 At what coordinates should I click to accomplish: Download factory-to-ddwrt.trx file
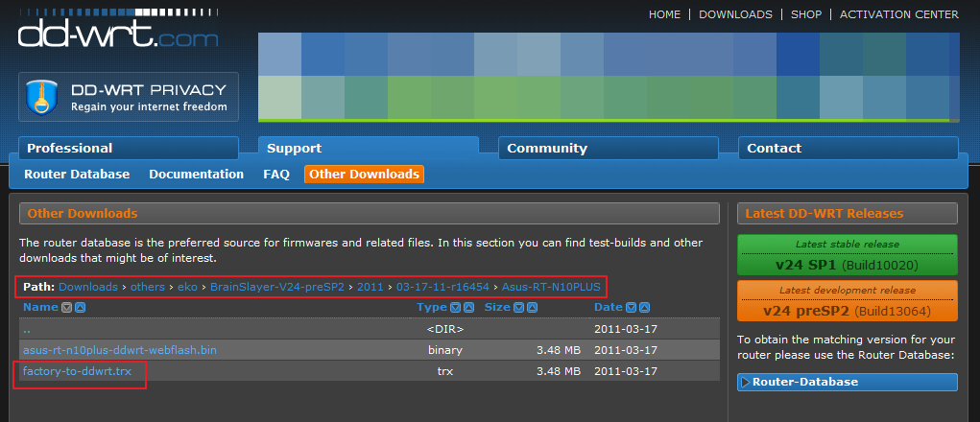click(x=78, y=371)
